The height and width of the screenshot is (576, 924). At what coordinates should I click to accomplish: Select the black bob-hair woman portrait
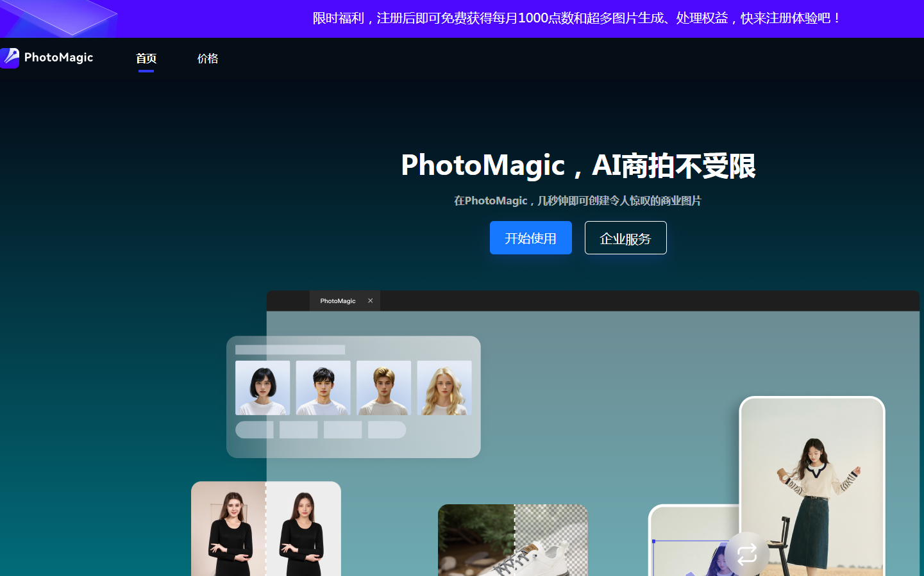pos(263,388)
